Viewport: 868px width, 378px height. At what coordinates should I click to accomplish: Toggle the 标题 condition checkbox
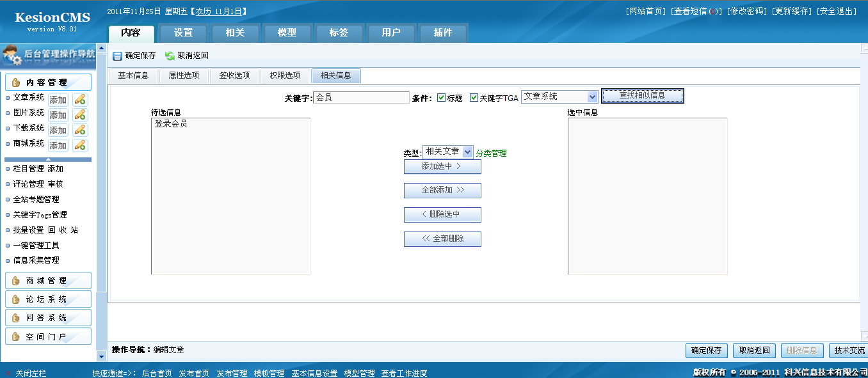(x=442, y=98)
